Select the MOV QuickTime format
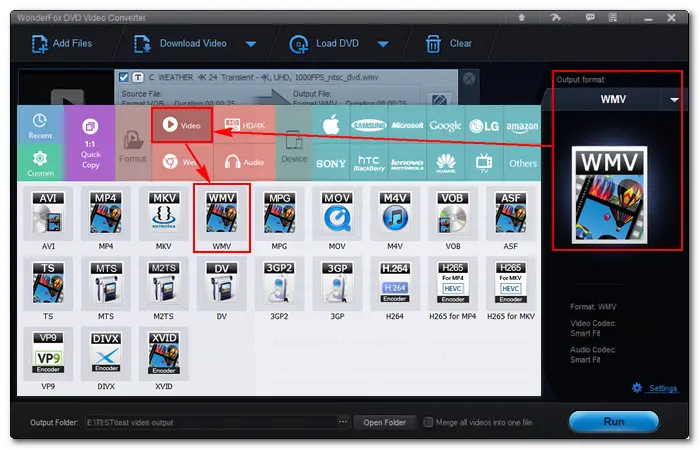The height and width of the screenshot is (450, 700). (337, 213)
